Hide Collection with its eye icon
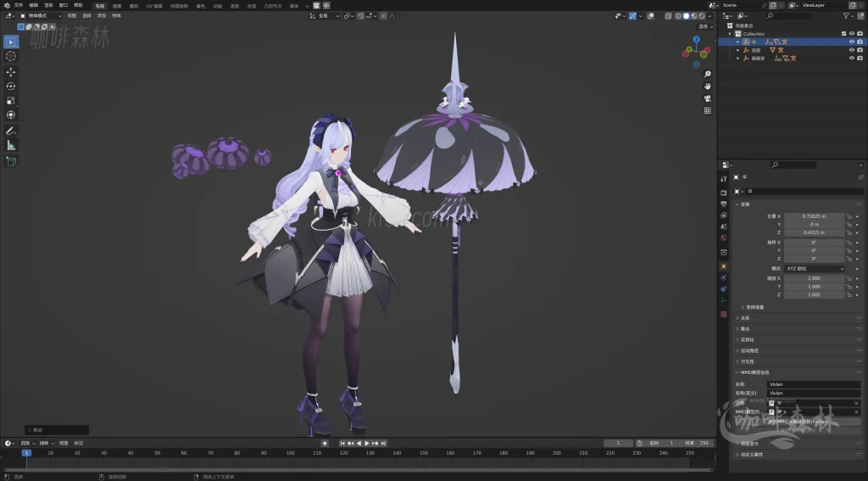The height and width of the screenshot is (481, 868). tap(851, 34)
